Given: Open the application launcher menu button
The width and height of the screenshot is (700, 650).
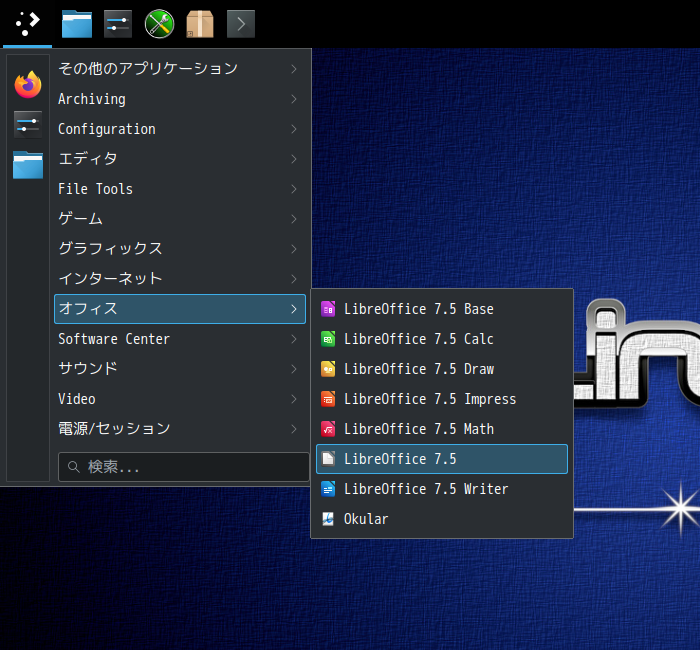Looking at the screenshot, I should (27, 24).
